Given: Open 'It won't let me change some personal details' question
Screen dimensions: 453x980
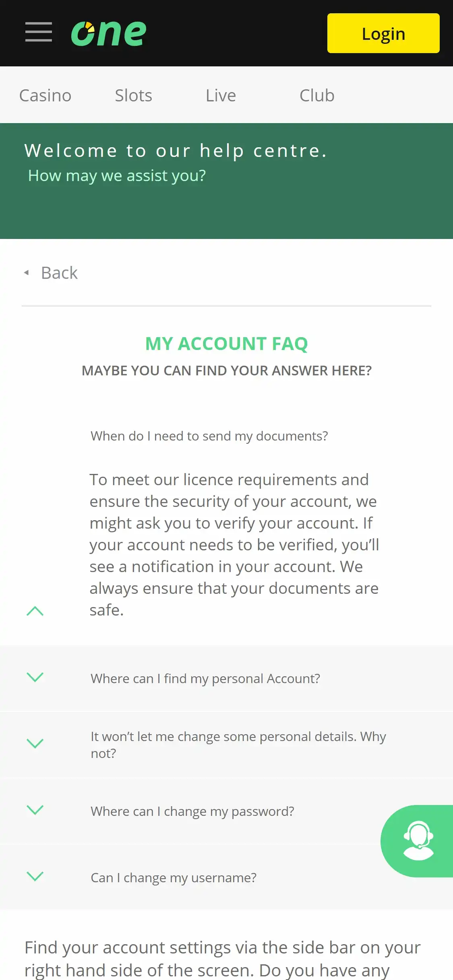Looking at the screenshot, I should point(238,745).
